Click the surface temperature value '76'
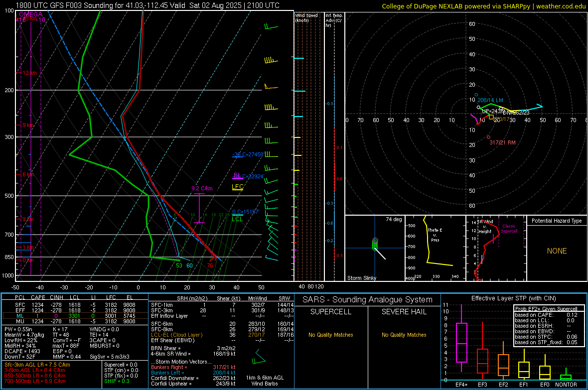 click(210, 265)
